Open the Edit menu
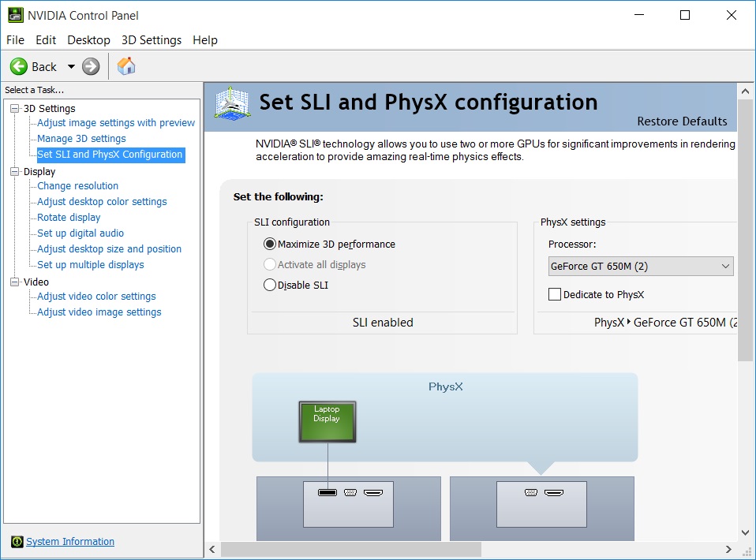This screenshot has width=756, height=560. (46, 40)
